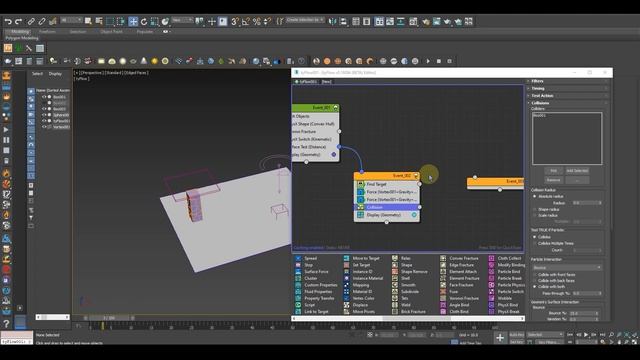Select Collide with both option

[535, 287]
